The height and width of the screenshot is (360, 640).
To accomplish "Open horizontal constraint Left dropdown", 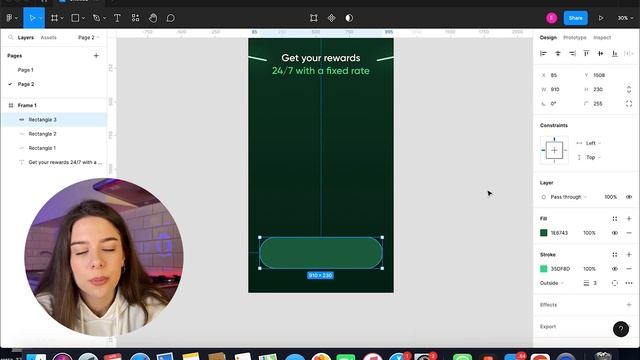I will [x=593, y=143].
